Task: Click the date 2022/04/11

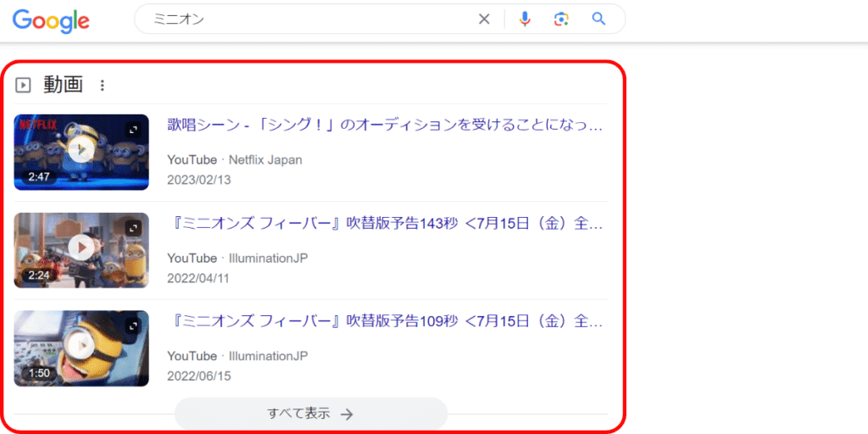Action: (198, 278)
